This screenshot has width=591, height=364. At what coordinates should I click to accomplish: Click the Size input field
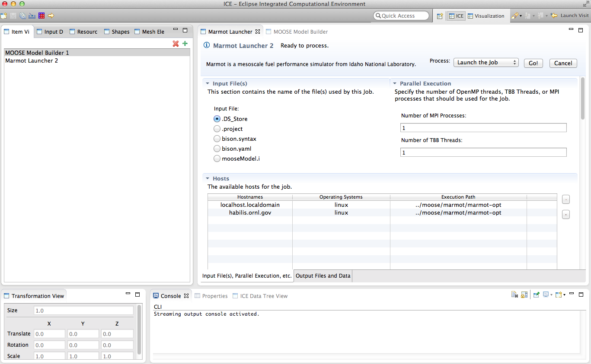[x=83, y=310]
